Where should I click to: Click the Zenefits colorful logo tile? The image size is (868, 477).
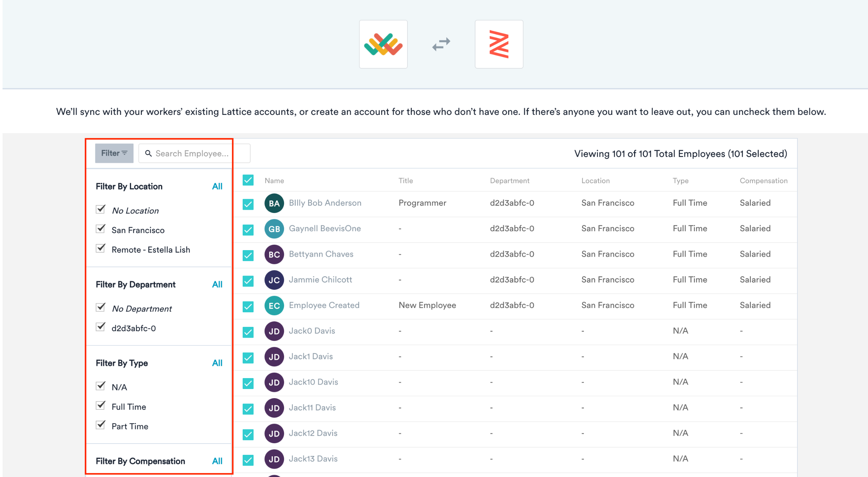[383, 44]
